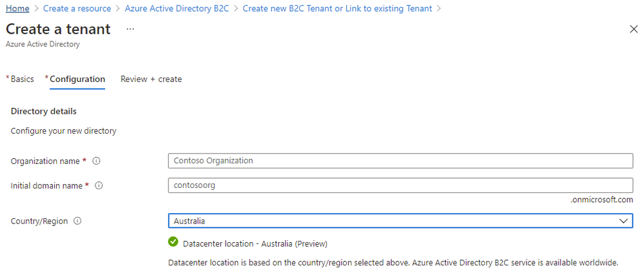Click the green datacenter location checkmark
This screenshot has height=277, width=644.
[x=173, y=242]
